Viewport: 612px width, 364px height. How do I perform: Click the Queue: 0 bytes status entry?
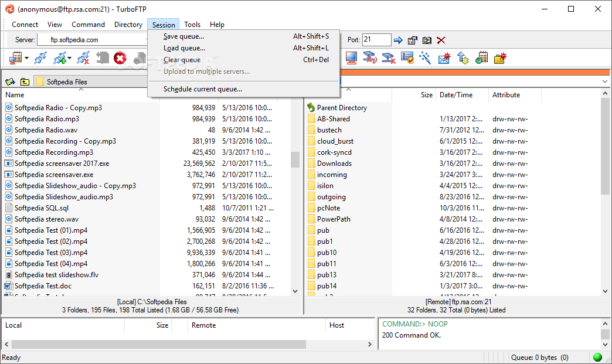click(539, 358)
